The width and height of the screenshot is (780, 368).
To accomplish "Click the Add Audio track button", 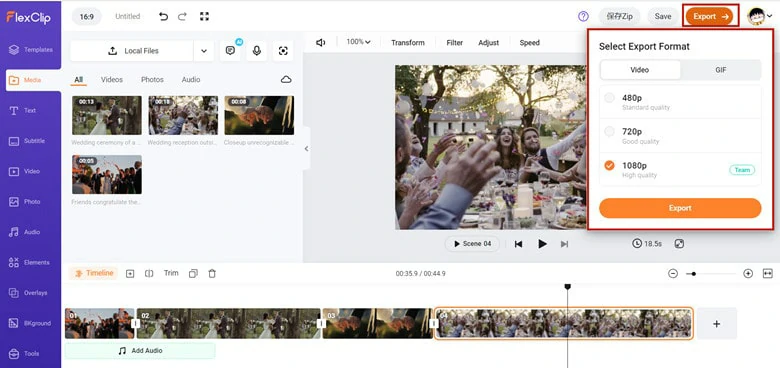I will (140, 351).
